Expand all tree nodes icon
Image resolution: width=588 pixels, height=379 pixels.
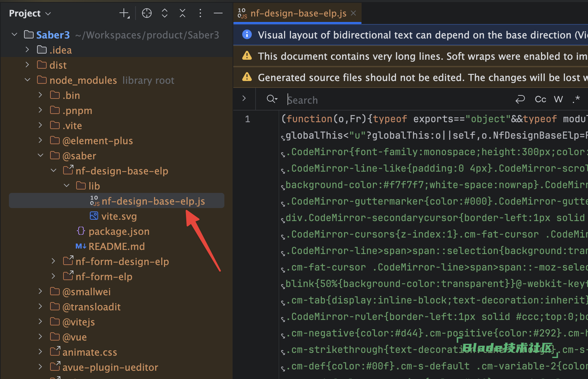tap(165, 13)
